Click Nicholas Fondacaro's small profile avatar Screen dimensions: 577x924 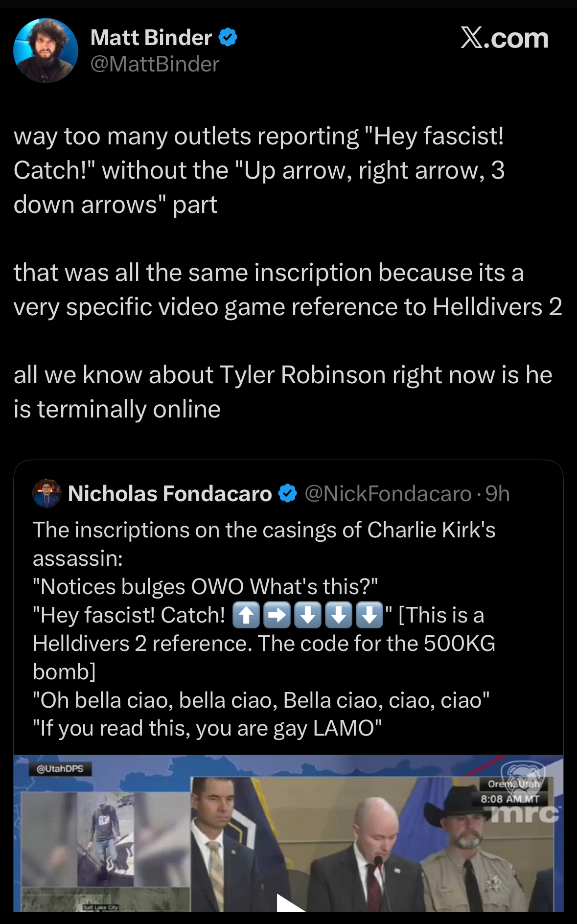(x=46, y=493)
